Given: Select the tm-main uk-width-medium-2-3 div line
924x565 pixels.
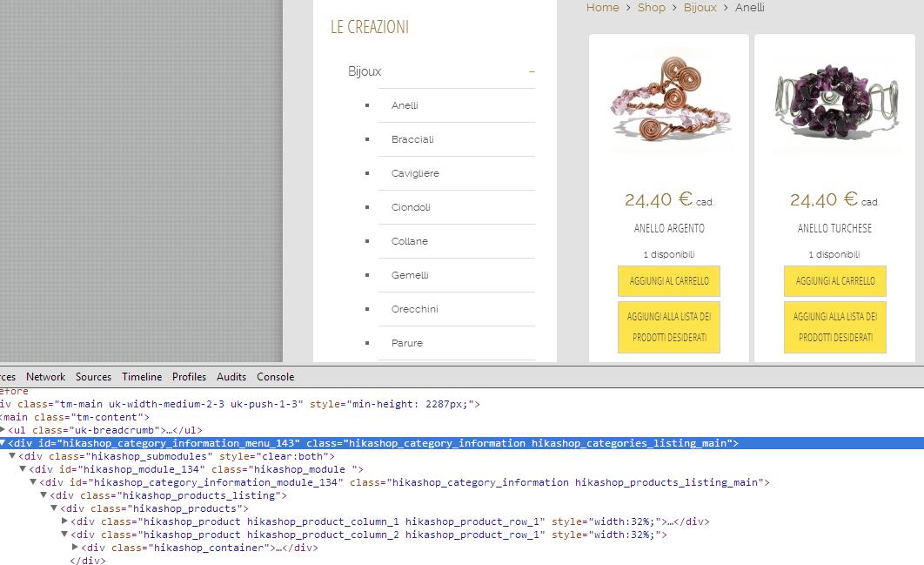Looking at the screenshot, I should [x=240, y=404].
